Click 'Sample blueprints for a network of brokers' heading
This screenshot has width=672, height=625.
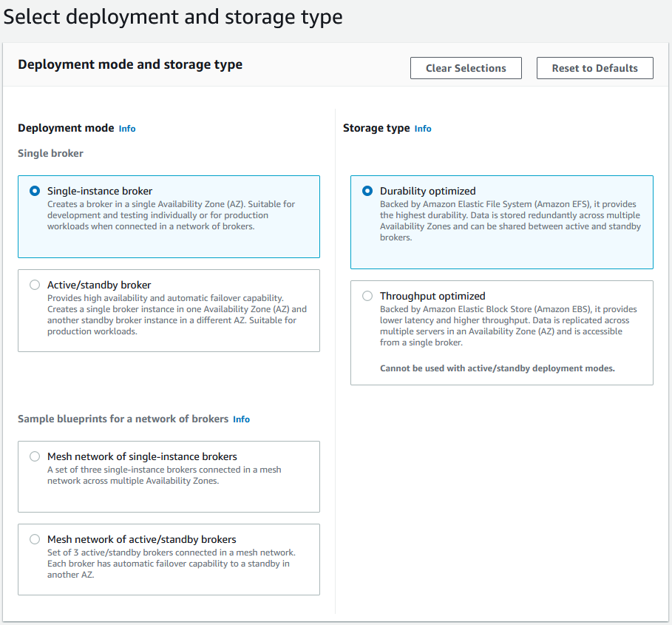point(123,419)
